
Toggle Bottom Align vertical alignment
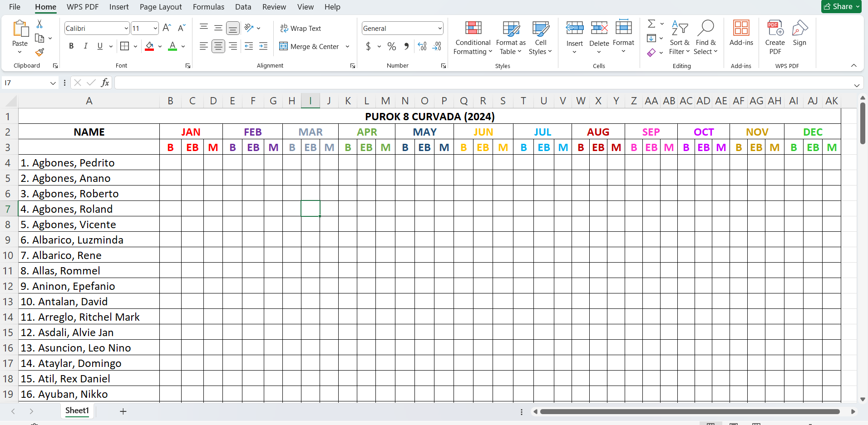[x=233, y=28]
